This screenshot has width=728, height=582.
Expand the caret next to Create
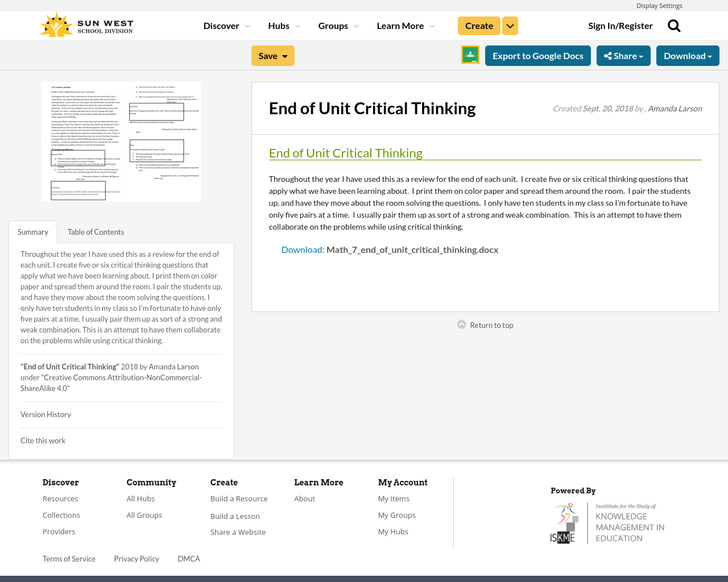click(510, 25)
